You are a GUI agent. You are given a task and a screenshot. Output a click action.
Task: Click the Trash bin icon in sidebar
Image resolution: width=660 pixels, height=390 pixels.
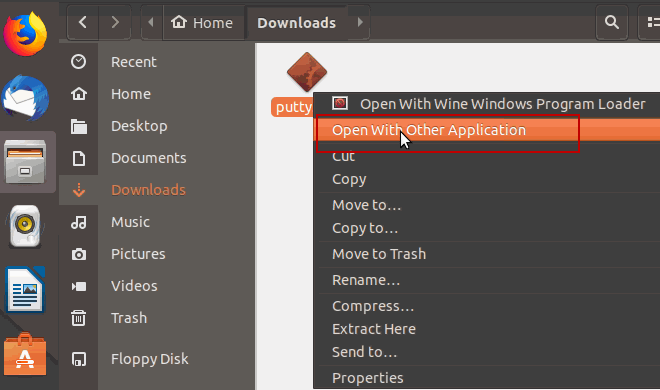coord(79,318)
